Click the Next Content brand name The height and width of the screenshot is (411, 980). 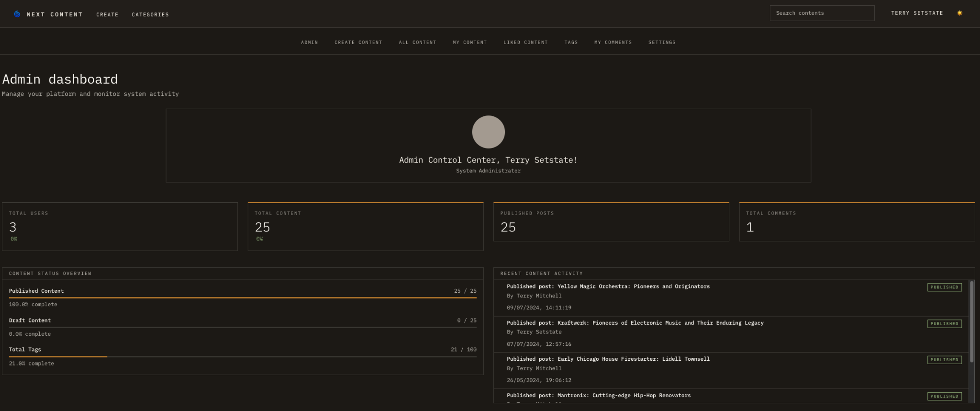tap(55, 14)
